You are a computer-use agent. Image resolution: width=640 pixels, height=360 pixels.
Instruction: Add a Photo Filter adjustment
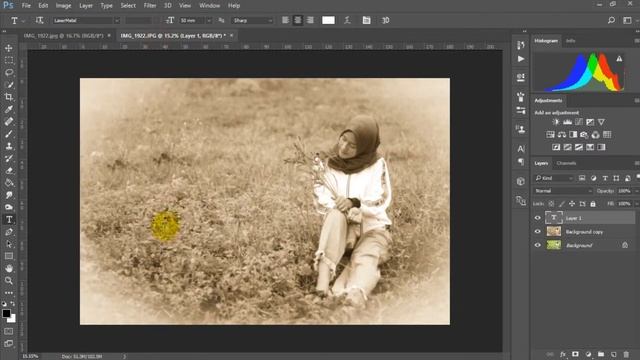click(584, 135)
